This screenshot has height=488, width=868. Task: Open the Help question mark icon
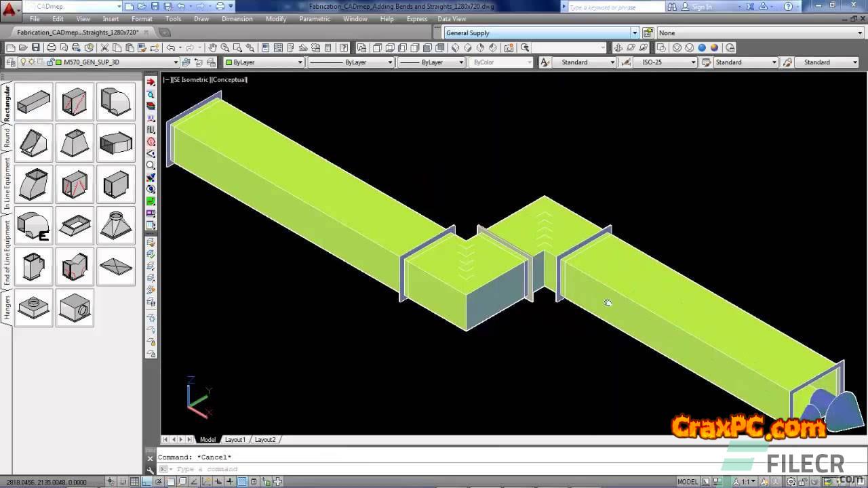[344, 47]
